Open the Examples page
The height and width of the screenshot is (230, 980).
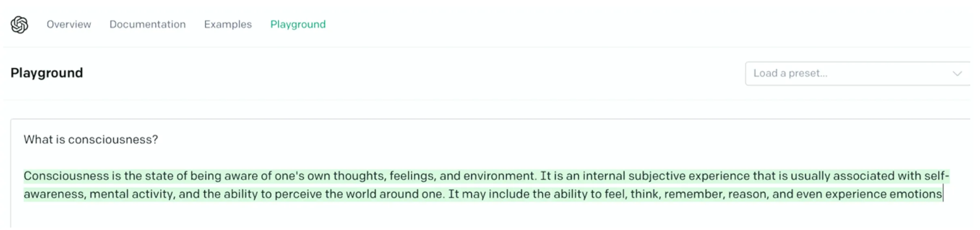(x=228, y=24)
